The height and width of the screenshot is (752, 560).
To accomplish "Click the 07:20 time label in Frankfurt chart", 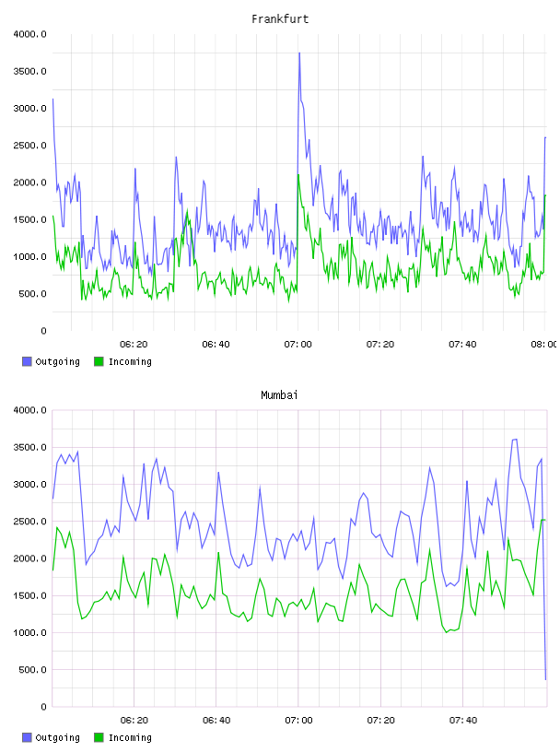I will point(380,345).
